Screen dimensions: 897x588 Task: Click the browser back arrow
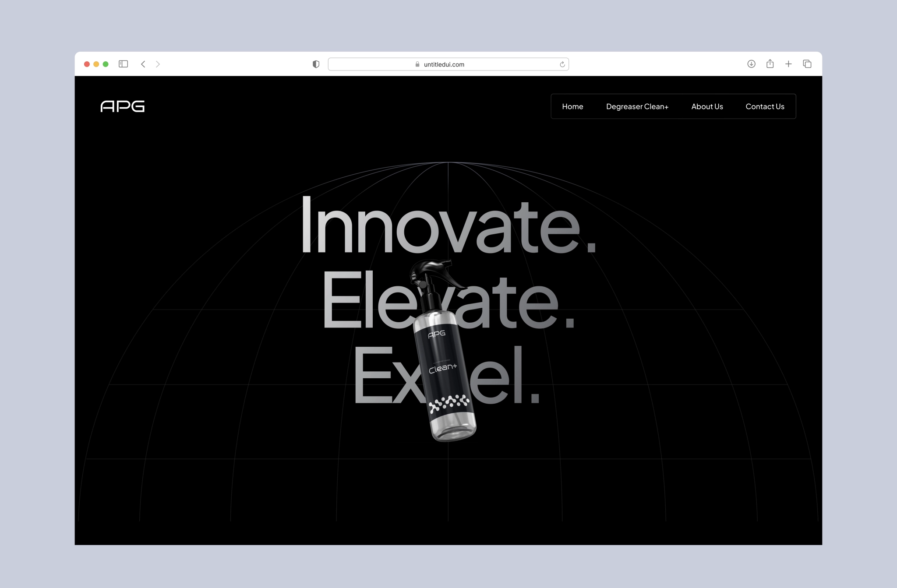(143, 64)
